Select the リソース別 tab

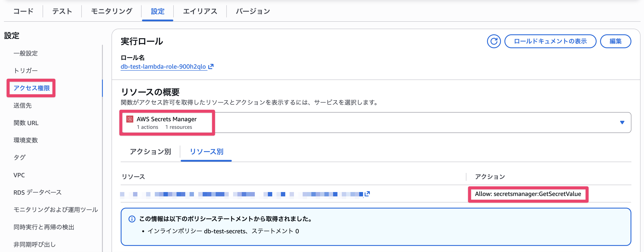tap(206, 152)
